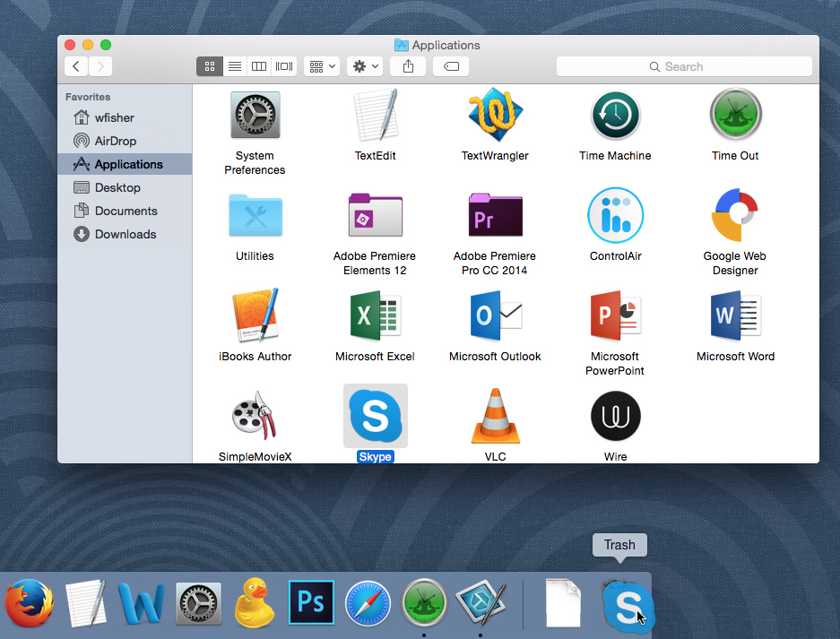Select AirDrop in Favorites sidebar
Viewport: 840px width, 639px height.
coord(115,141)
